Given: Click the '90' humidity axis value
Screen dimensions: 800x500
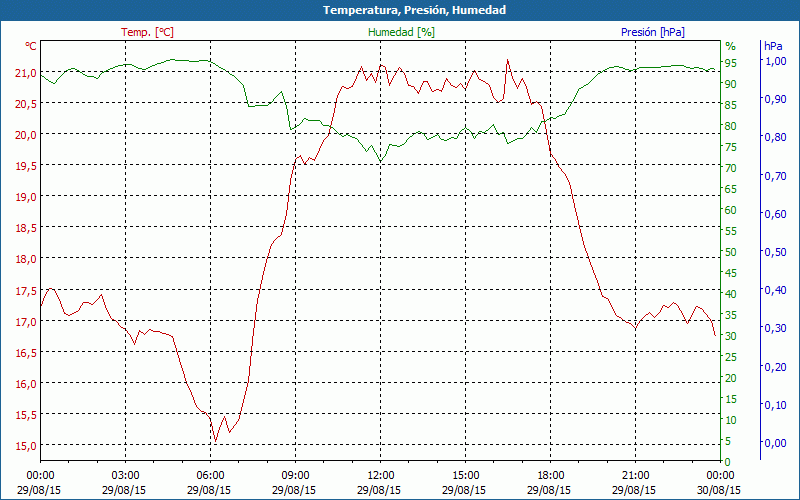Looking at the screenshot, I should pyautogui.click(x=731, y=84).
